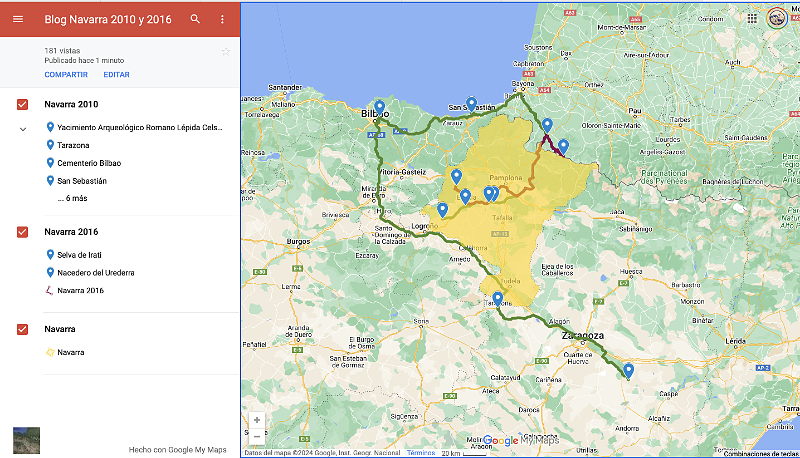The width and height of the screenshot is (800, 458).
Task: Click the Blog Navarra 2010 y 2016 title
Action: tap(108, 19)
